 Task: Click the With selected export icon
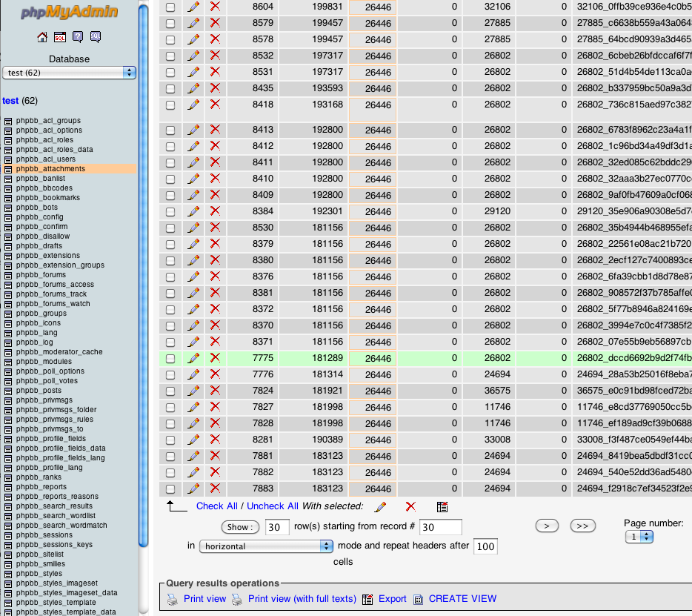click(442, 507)
